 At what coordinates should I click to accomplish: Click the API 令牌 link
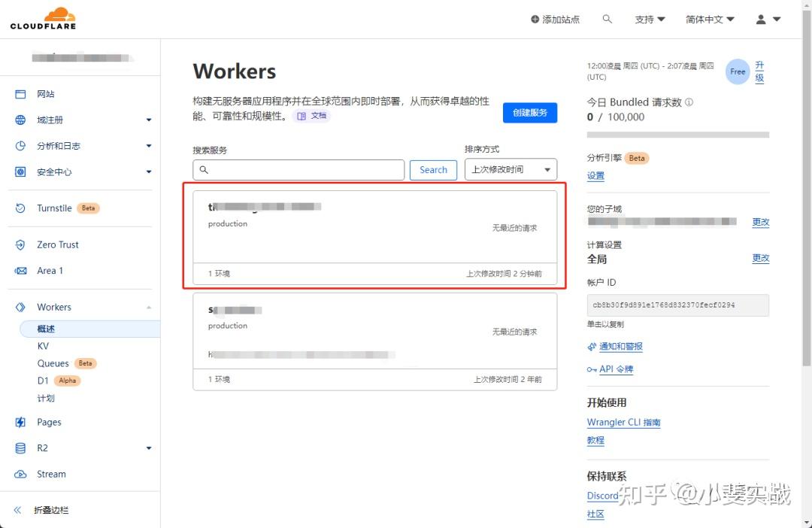(617, 369)
